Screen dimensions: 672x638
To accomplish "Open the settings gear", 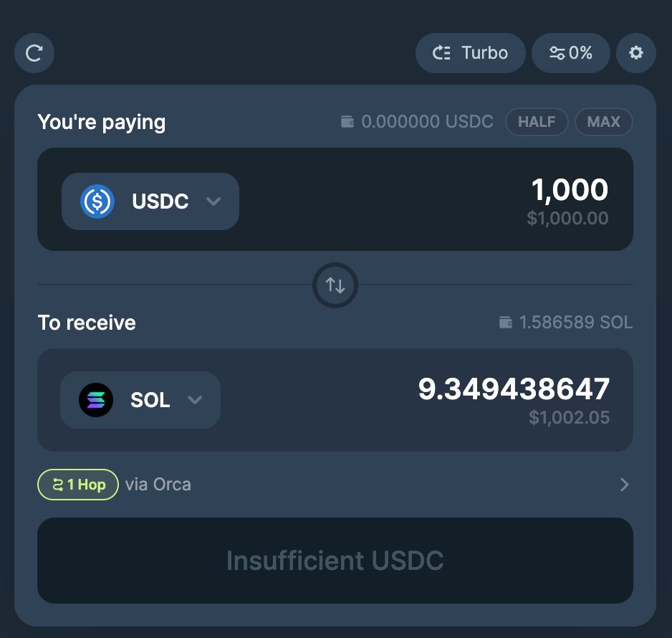I will (636, 52).
